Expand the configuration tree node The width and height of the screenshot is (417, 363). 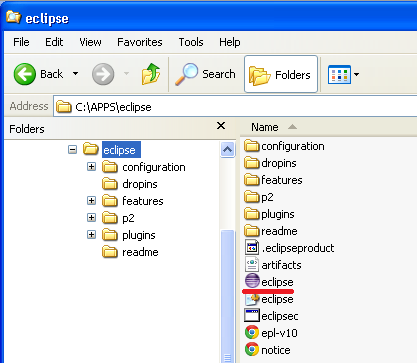click(x=91, y=166)
